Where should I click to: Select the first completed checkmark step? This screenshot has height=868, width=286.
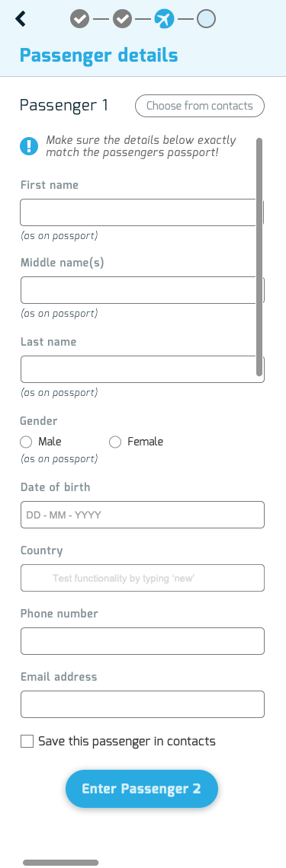point(80,19)
